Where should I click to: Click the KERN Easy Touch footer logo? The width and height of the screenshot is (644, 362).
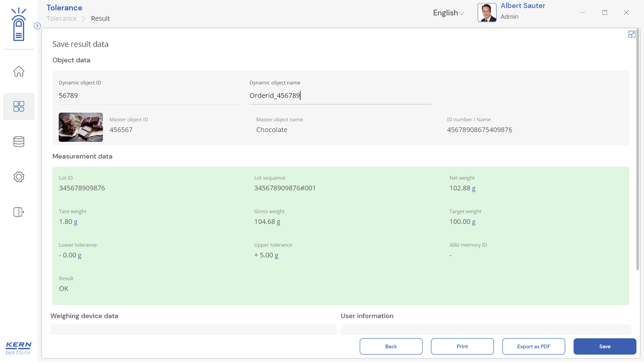click(x=19, y=348)
